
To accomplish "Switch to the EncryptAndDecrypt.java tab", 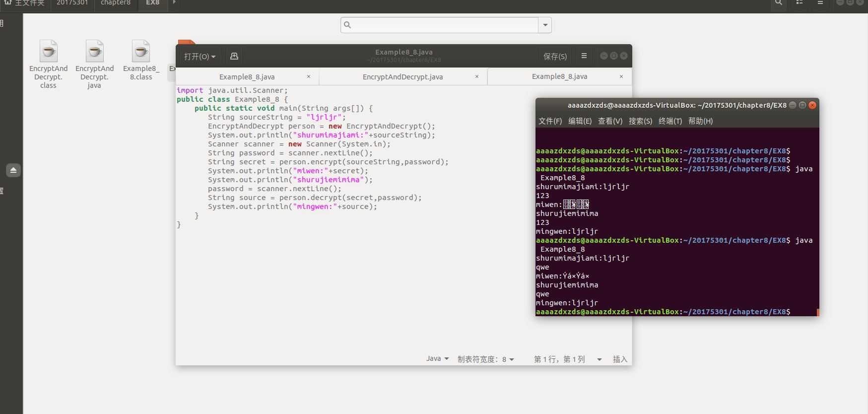I will click(403, 76).
